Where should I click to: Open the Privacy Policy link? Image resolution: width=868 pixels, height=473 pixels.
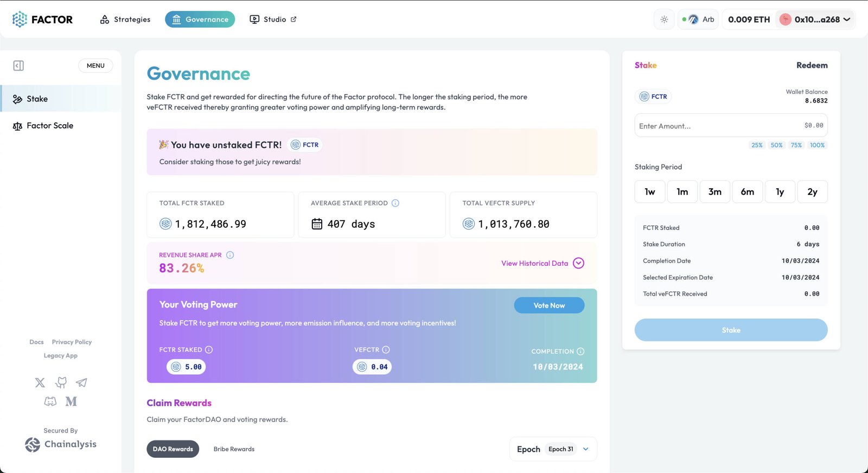(72, 342)
